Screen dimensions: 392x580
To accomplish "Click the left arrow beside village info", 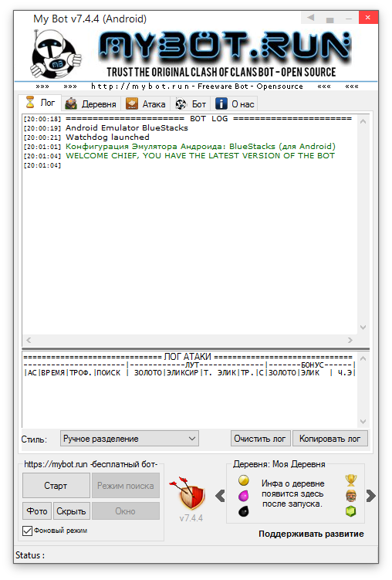I will (220, 495).
